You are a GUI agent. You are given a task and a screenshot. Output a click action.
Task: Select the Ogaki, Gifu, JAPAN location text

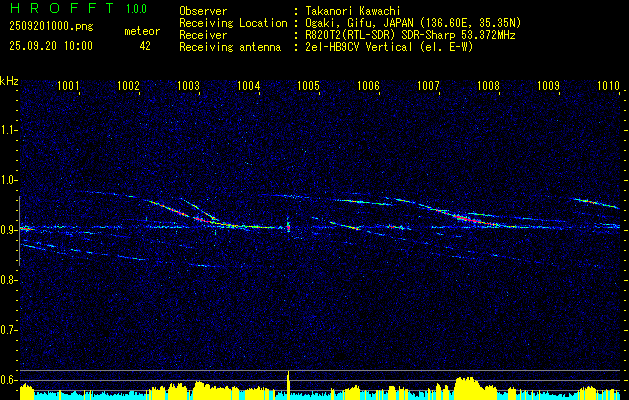[413, 23]
